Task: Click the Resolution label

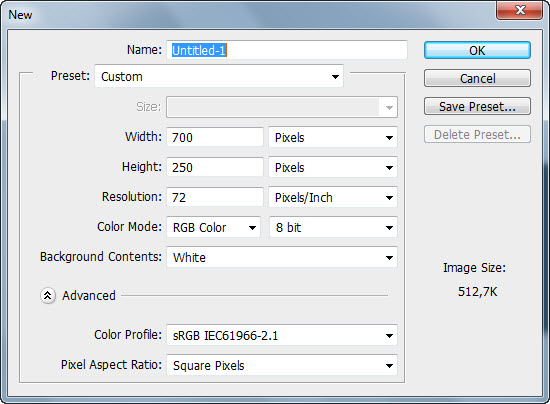Action: tap(132, 196)
